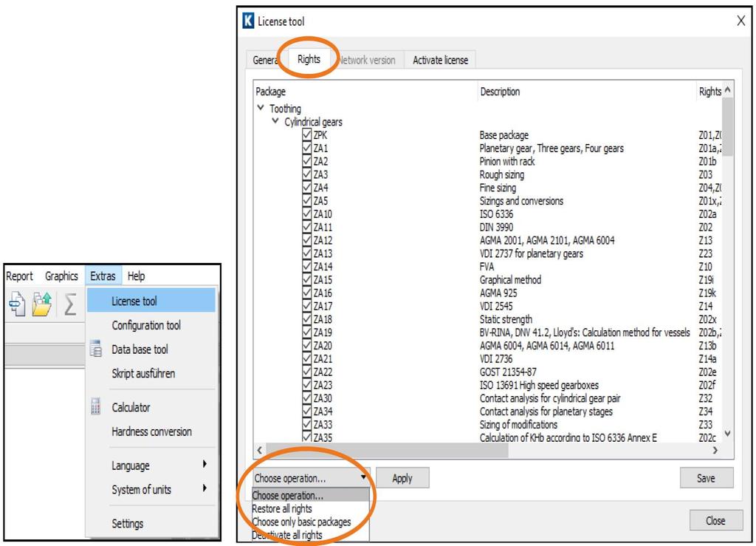
Task: Click the sigma calculate icon
Action: 70,304
